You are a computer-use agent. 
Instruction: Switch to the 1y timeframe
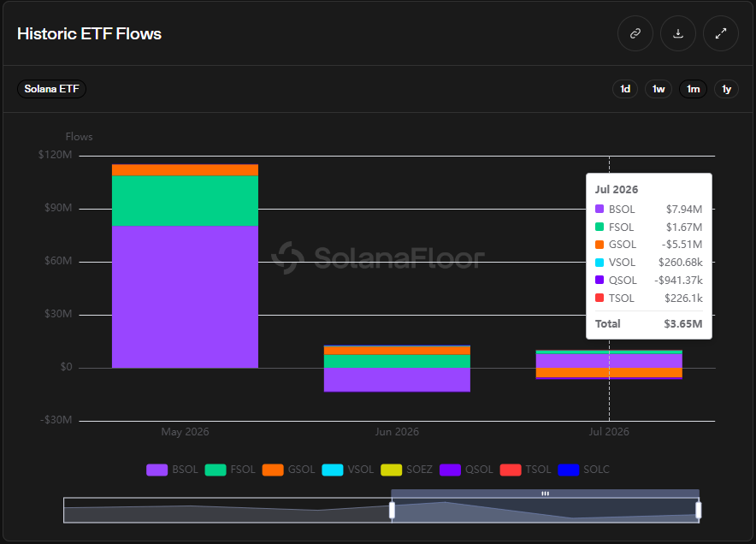pyautogui.click(x=727, y=89)
